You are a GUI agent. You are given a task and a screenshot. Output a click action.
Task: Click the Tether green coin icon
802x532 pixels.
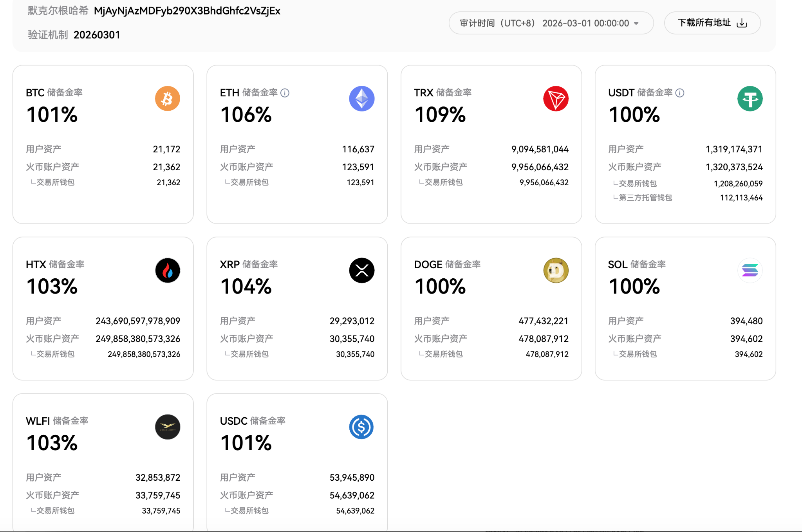point(750,99)
